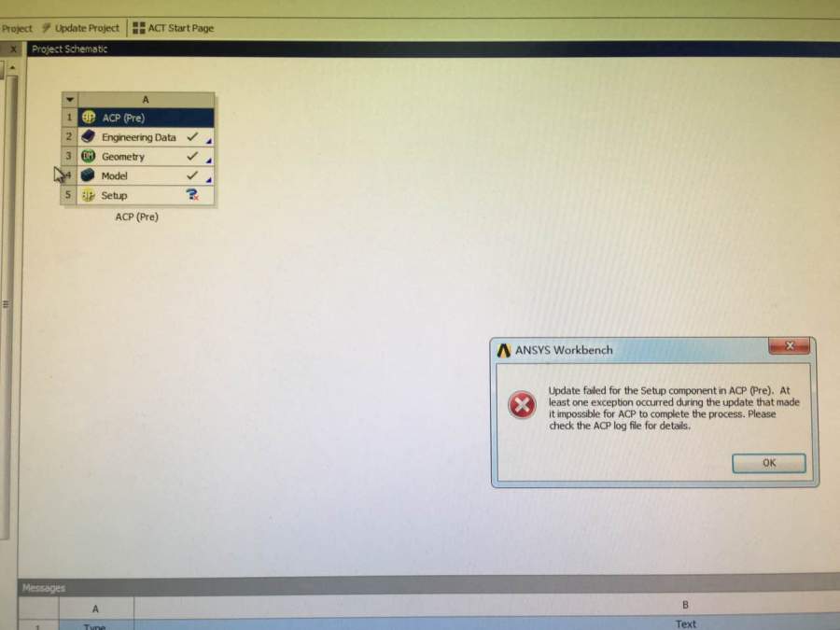The height and width of the screenshot is (630, 840).
Task: Click column A header in Messages table
Action: pos(96,609)
